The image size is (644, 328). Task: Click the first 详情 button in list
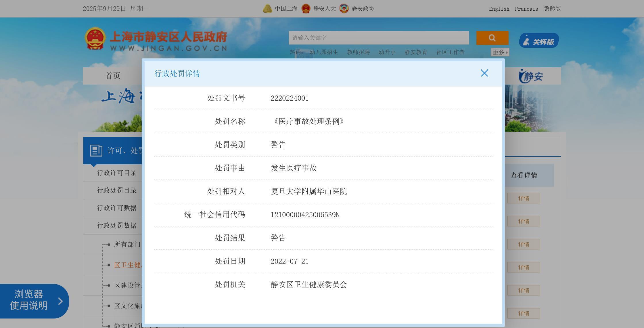(x=524, y=198)
